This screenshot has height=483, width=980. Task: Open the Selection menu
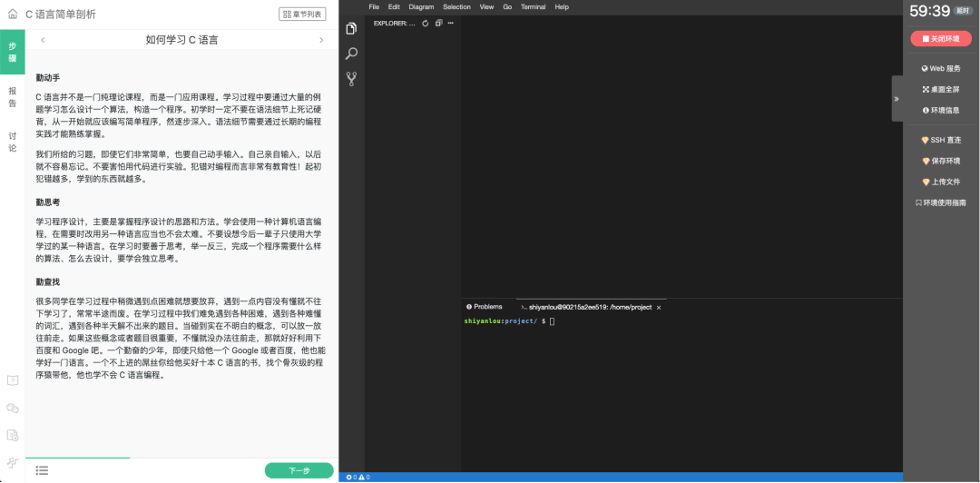tap(456, 7)
